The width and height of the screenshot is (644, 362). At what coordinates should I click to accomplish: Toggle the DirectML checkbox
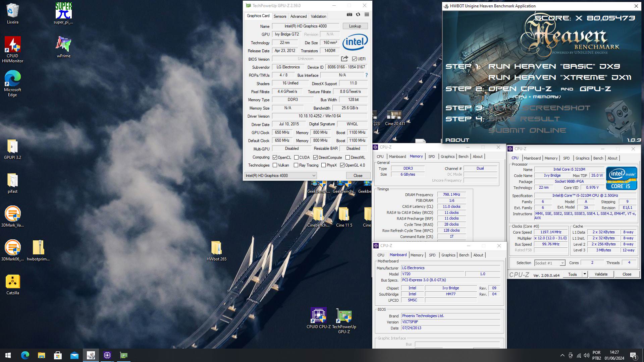click(x=347, y=158)
